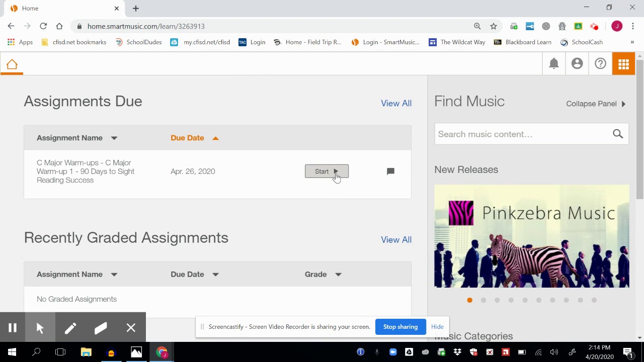This screenshot has height=362, width=644.
Task: Select the Screencastify mouse cursor tool
Action: (x=40, y=328)
